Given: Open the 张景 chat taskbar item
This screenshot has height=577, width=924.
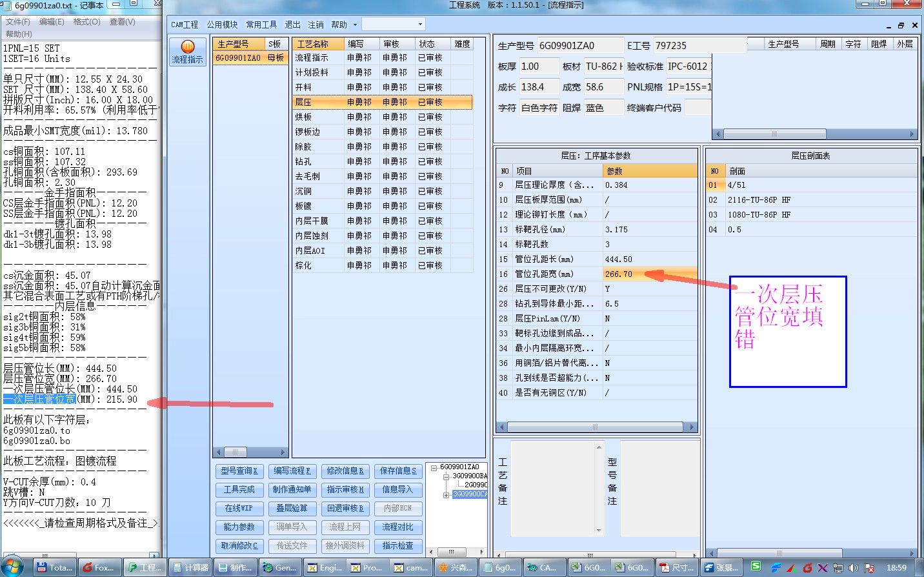Looking at the screenshot, I should (x=721, y=567).
